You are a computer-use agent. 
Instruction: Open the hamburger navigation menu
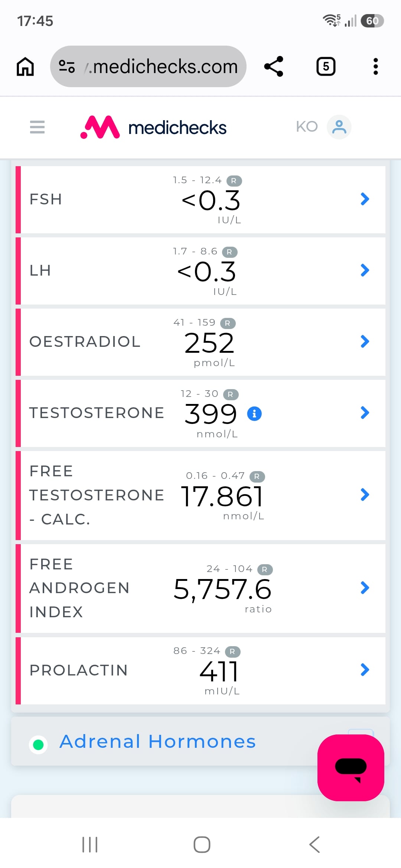pyautogui.click(x=37, y=127)
